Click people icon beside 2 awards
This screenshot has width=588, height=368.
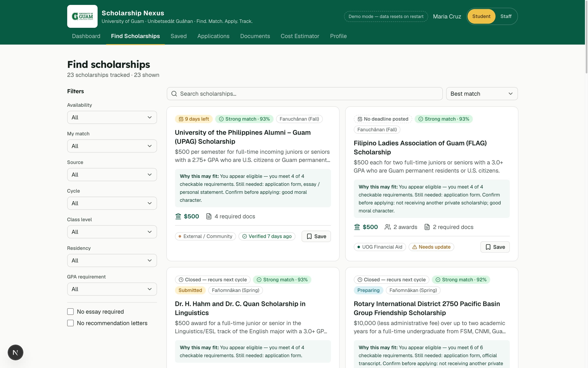(x=388, y=227)
